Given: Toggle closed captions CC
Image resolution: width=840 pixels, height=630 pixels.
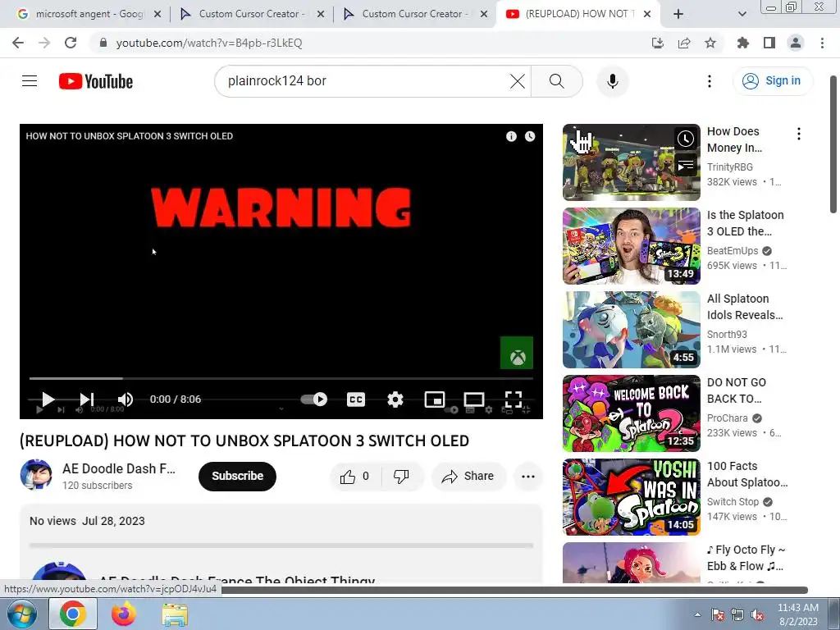Looking at the screenshot, I should pyautogui.click(x=356, y=399).
